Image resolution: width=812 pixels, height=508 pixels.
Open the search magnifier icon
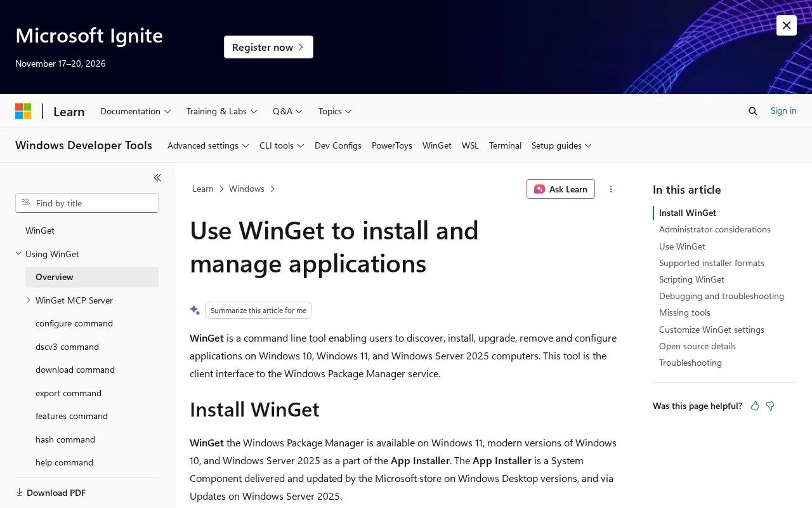pyautogui.click(x=753, y=111)
